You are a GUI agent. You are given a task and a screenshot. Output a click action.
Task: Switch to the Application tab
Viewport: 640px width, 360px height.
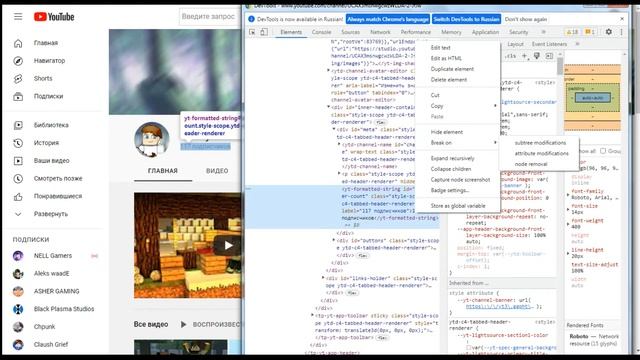click(485, 32)
